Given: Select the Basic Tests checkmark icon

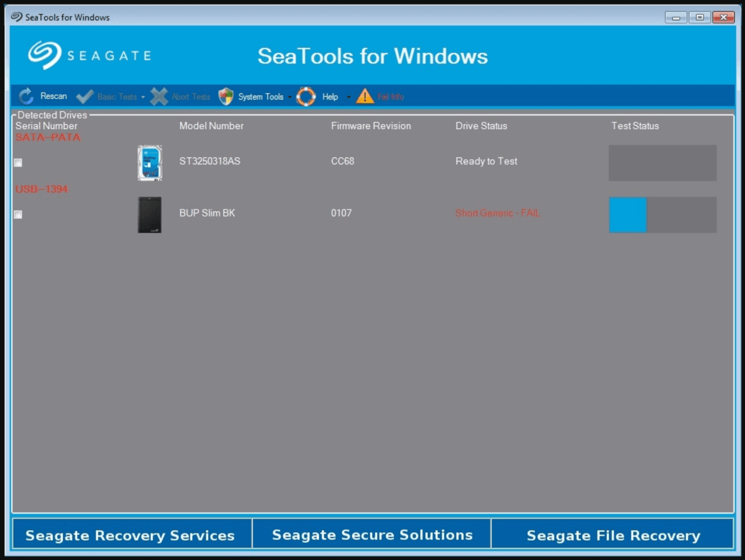Looking at the screenshot, I should point(84,96).
